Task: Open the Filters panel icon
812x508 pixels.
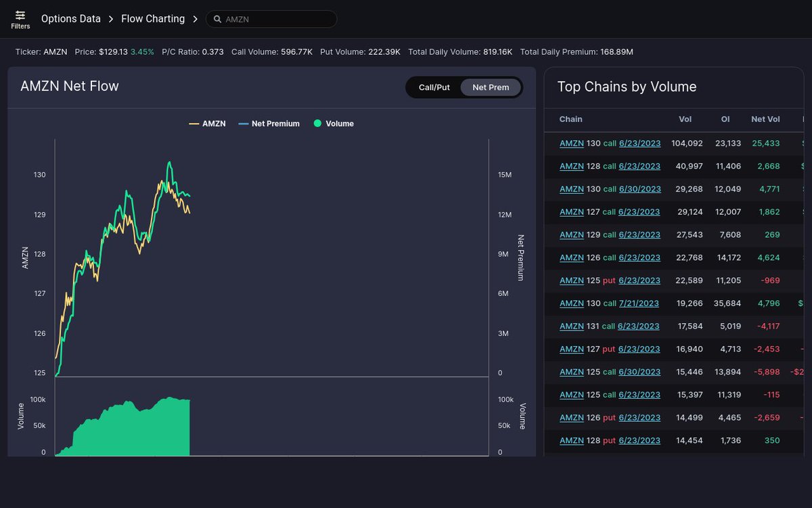Action: [20, 15]
